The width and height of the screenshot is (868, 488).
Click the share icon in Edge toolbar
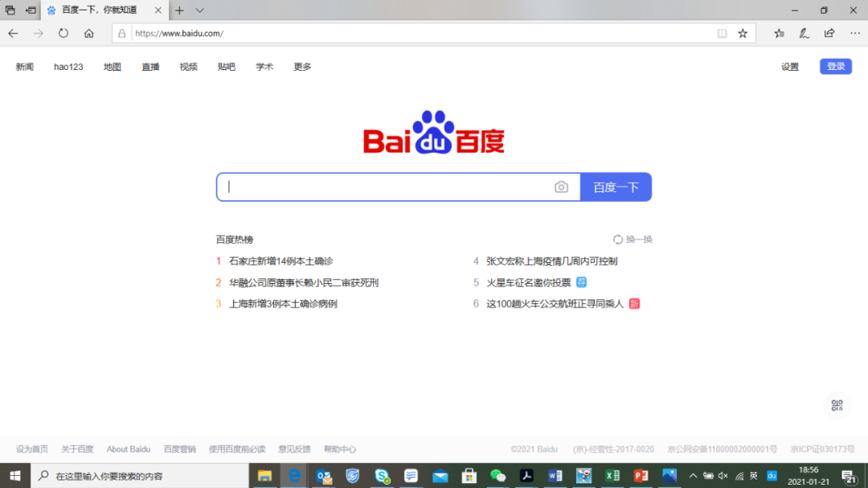pyautogui.click(x=829, y=33)
